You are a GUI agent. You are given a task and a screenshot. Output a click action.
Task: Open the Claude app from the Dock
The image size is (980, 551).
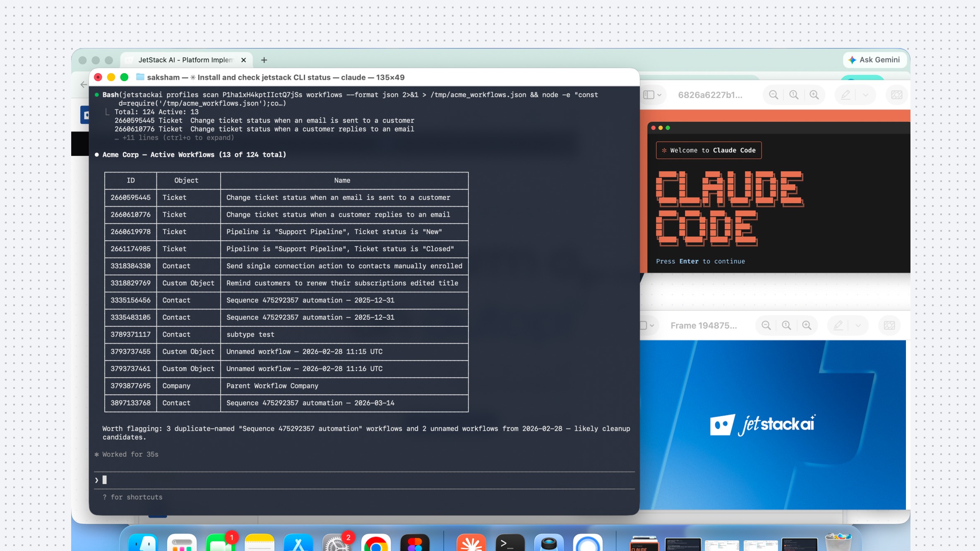471,542
